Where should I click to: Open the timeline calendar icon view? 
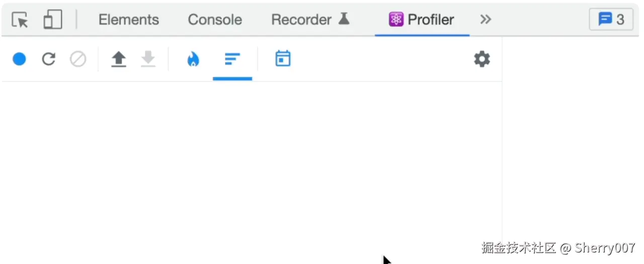click(283, 59)
